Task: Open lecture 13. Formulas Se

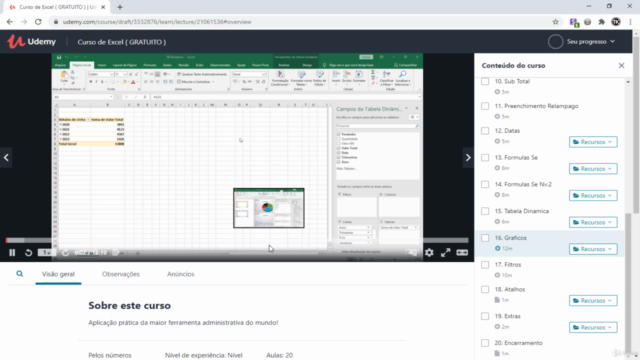Action: (x=516, y=158)
